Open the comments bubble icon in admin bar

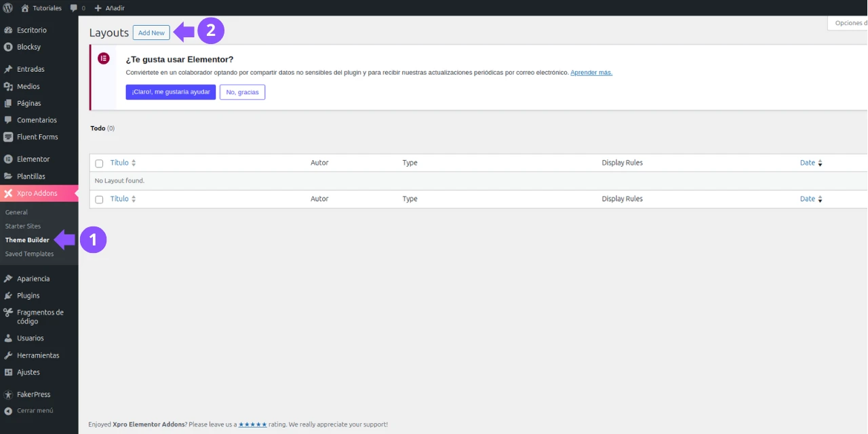pyautogui.click(x=74, y=8)
